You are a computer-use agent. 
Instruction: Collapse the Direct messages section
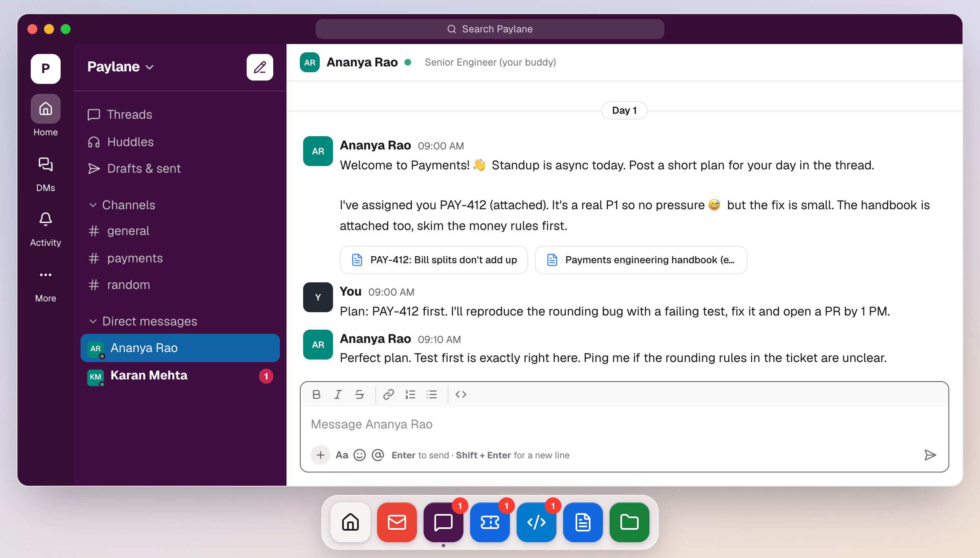coord(143,321)
